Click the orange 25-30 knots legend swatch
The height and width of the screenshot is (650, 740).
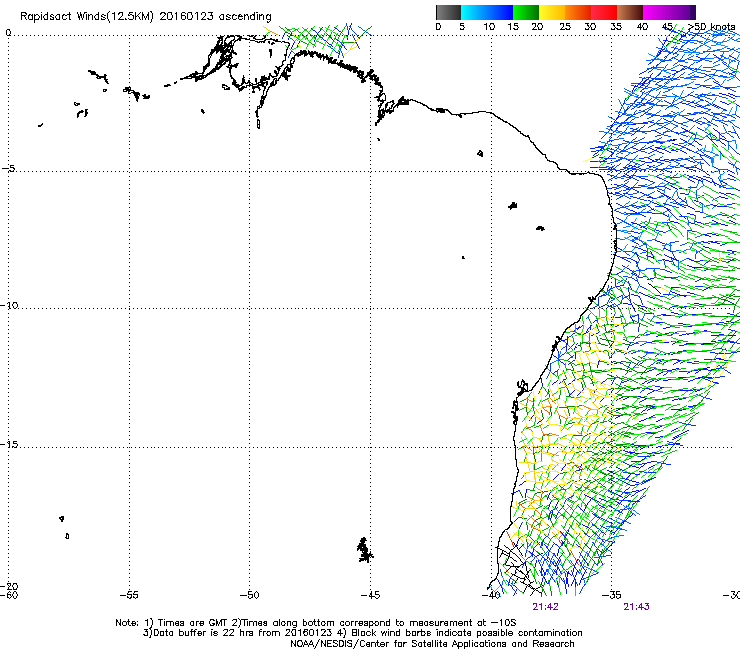click(x=578, y=12)
